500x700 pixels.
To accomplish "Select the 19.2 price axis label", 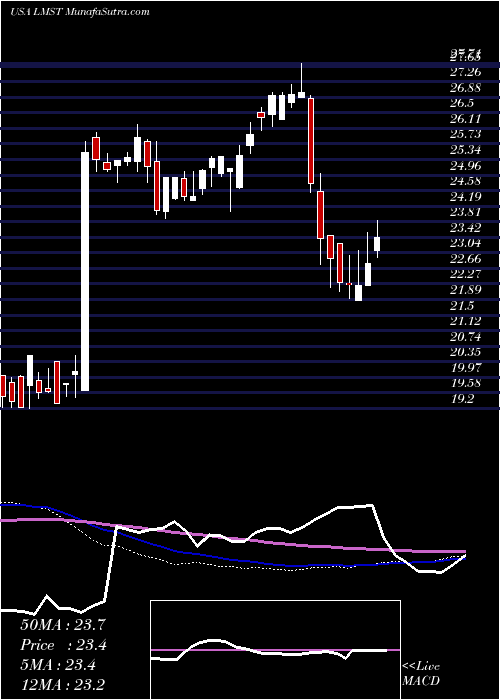I will [x=462, y=399].
